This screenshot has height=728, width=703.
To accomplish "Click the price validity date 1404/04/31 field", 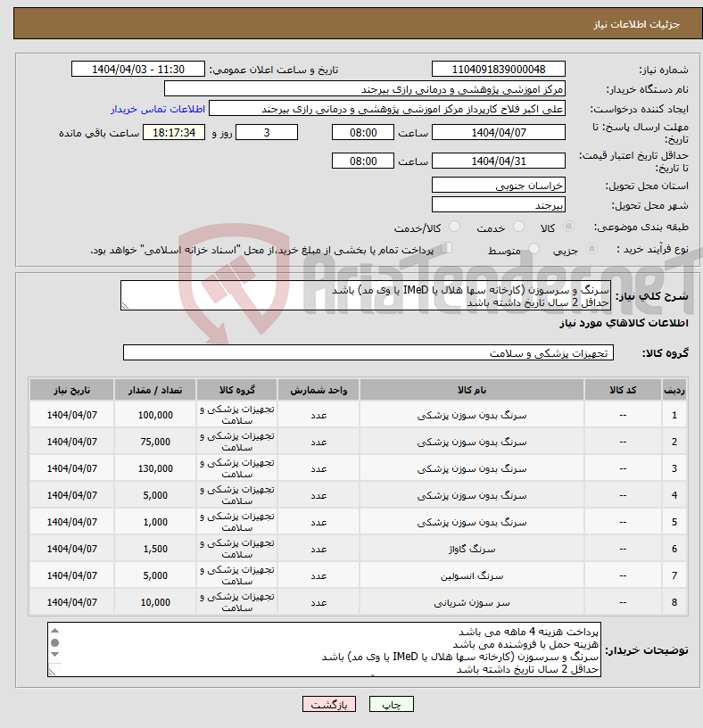I will [x=498, y=161].
